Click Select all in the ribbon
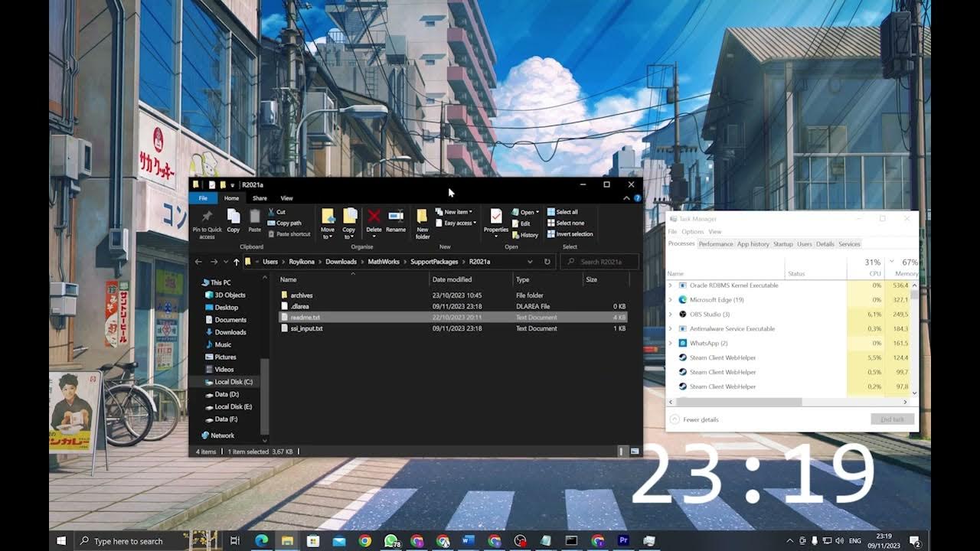The height and width of the screenshot is (551, 980). coord(563,212)
